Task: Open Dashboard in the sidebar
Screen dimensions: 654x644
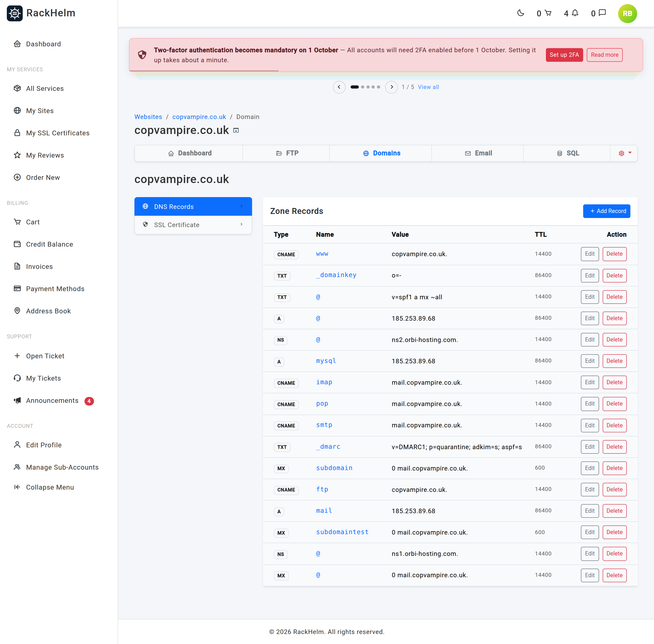Action: pyautogui.click(x=43, y=44)
